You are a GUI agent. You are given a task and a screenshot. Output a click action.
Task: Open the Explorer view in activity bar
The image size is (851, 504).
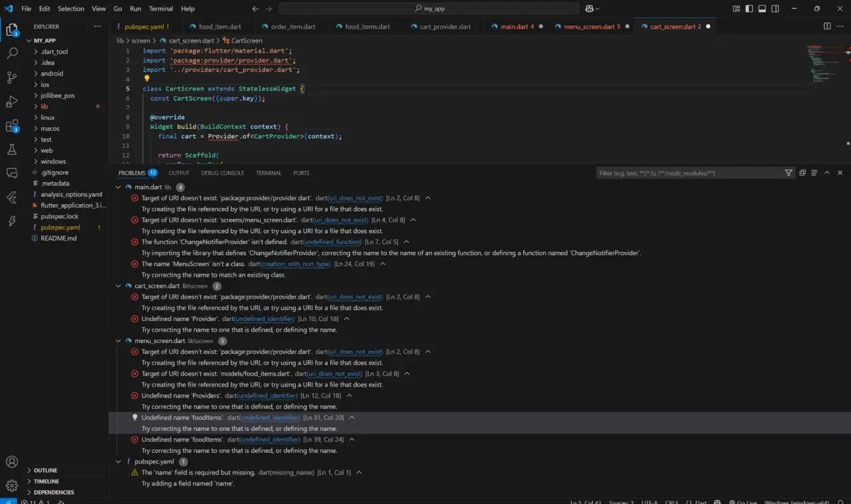pyautogui.click(x=11, y=30)
